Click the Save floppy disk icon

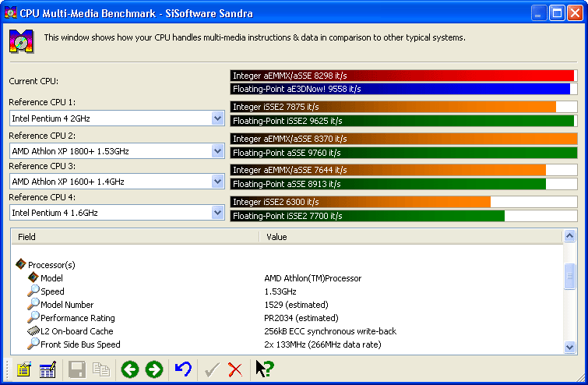point(77,369)
